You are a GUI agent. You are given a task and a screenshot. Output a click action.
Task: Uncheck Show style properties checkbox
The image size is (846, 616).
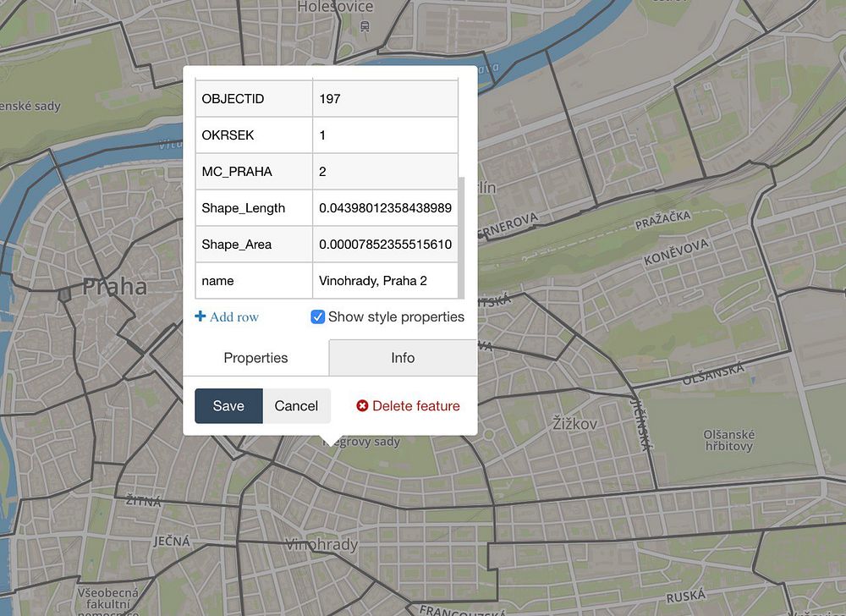pyautogui.click(x=318, y=316)
